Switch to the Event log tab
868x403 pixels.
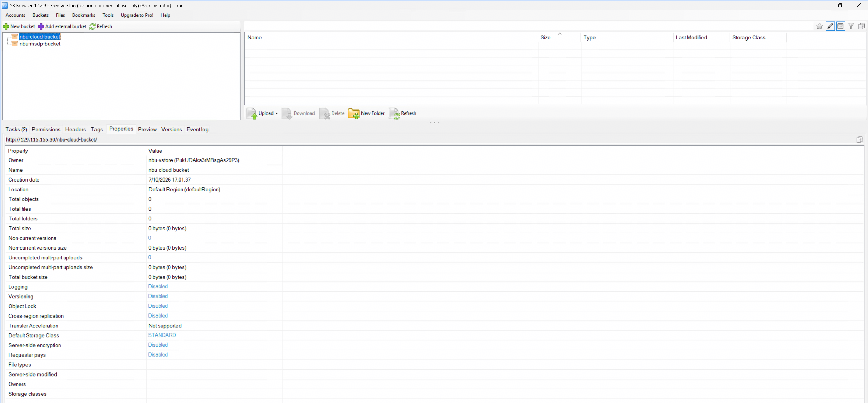pos(197,130)
